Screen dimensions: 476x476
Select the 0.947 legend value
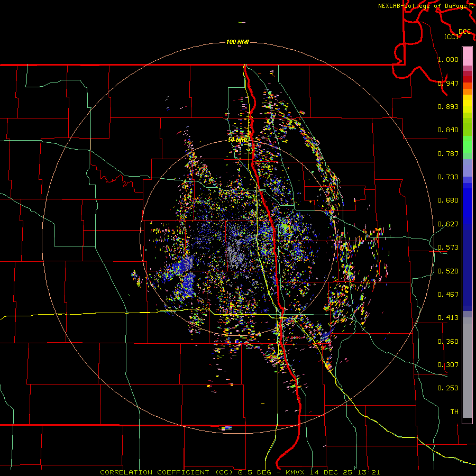click(448, 83)
